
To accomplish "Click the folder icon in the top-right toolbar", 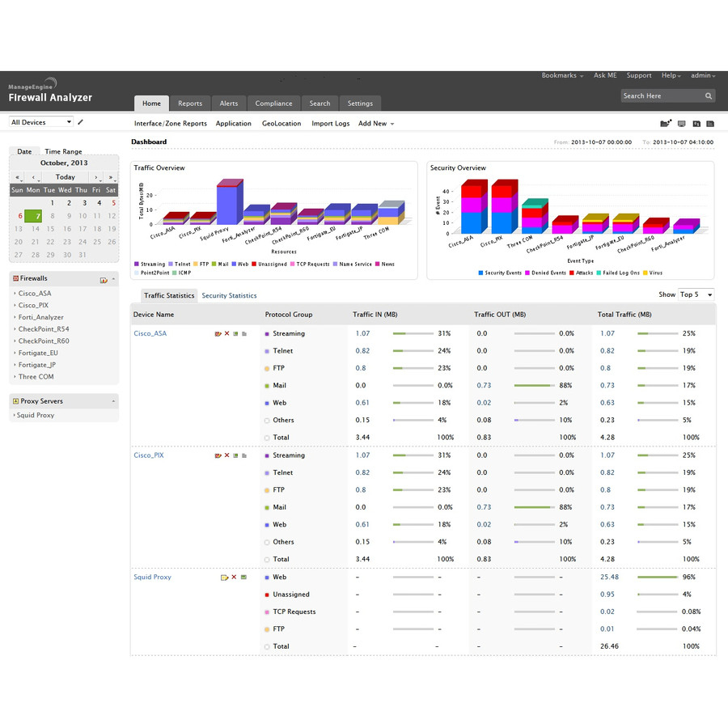I will pyautogui.click(x=666, y=124).
